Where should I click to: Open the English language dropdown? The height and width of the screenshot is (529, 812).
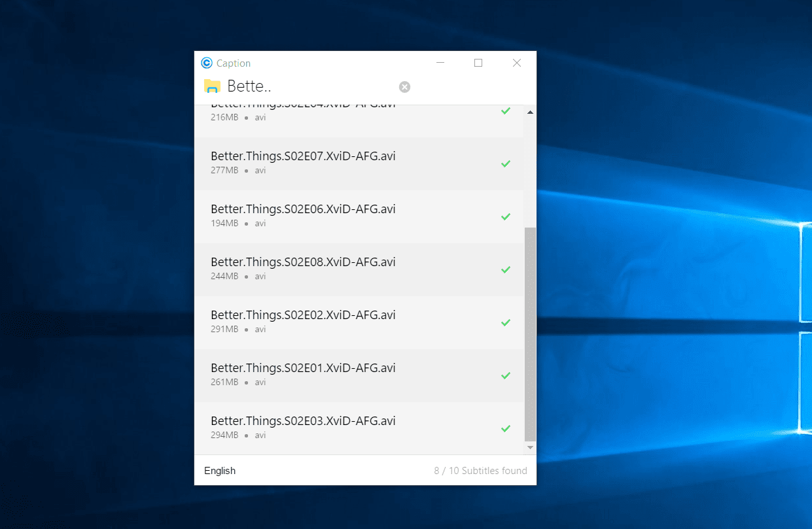pyautogui.click(x=220, y=471)
